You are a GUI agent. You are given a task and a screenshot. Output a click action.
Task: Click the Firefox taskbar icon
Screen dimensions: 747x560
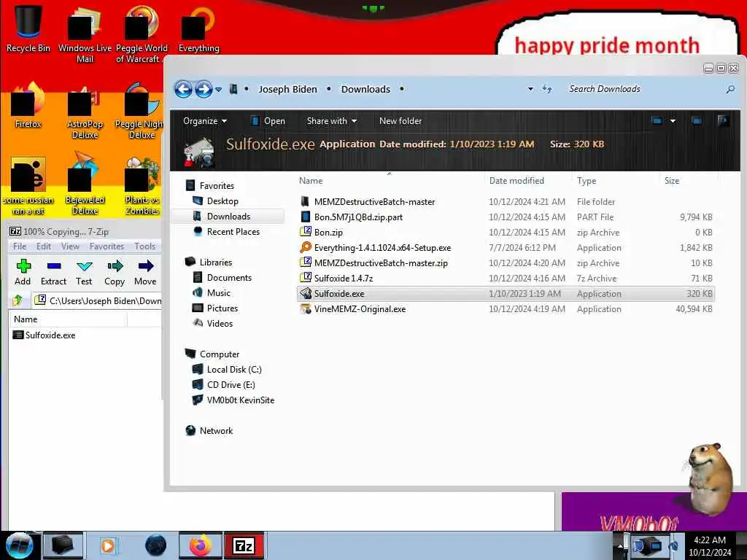(201, 545)
